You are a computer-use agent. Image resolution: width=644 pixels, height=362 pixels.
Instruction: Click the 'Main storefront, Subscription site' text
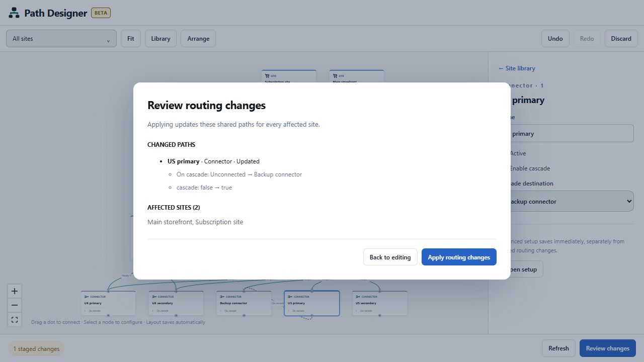(195, 222)
